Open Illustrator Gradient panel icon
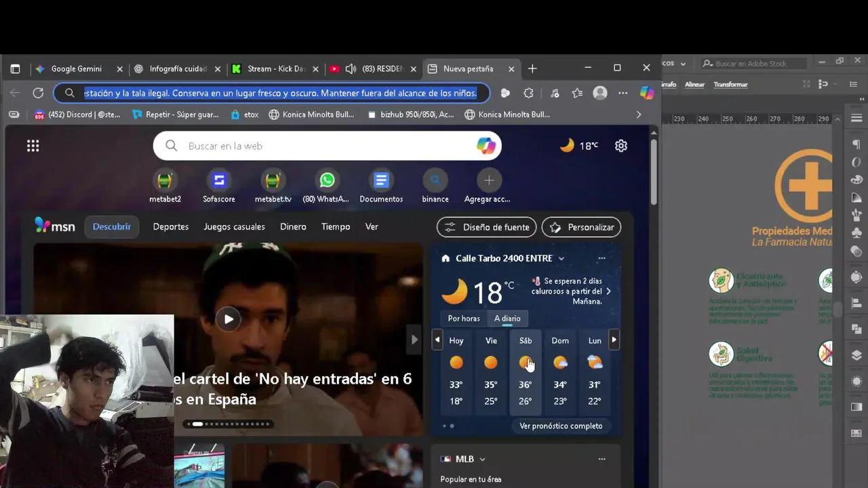 [x=856, y=407]
